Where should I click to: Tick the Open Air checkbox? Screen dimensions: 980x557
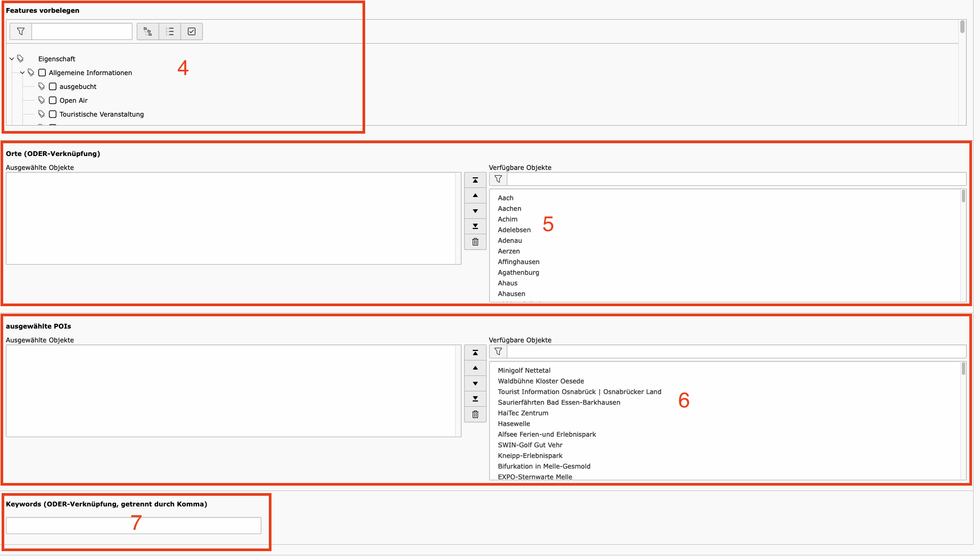(53, 101)
